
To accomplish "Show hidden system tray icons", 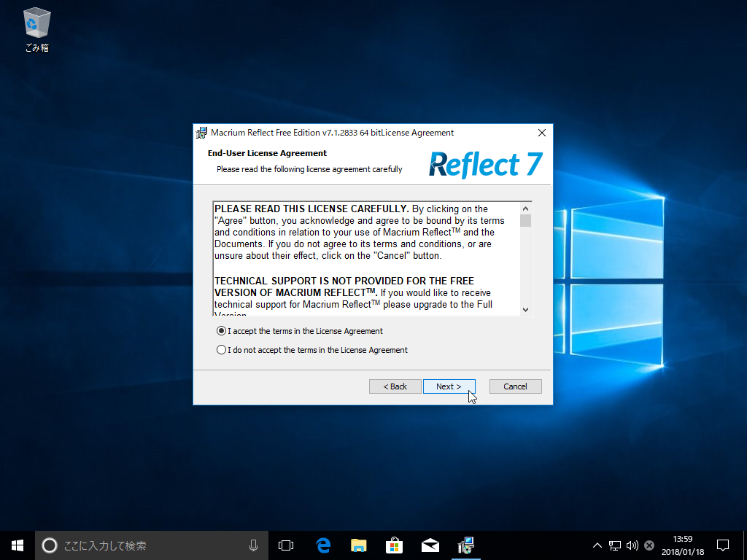I will point(597,545).
